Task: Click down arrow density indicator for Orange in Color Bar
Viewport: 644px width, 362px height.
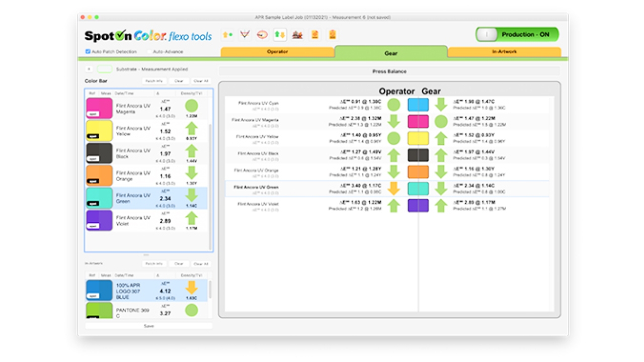Action: tap(191, 173)
